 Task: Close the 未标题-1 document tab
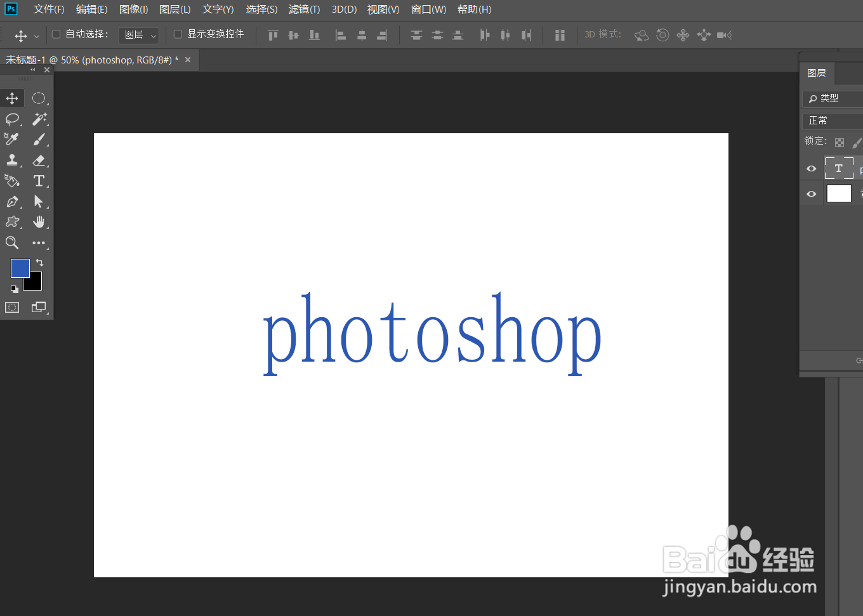[188, 60]
